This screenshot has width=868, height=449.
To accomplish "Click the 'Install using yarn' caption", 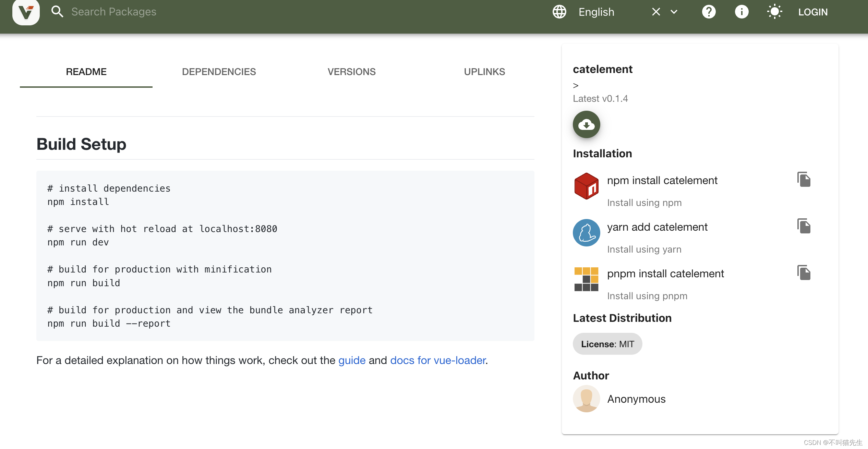I will [x=644, y=249].
